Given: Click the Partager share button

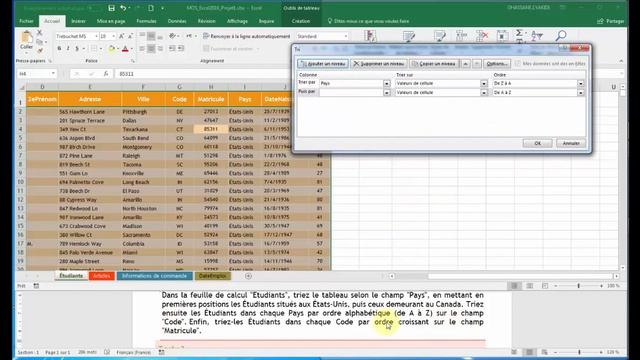Looking at the screenshot, I should 611,21.
